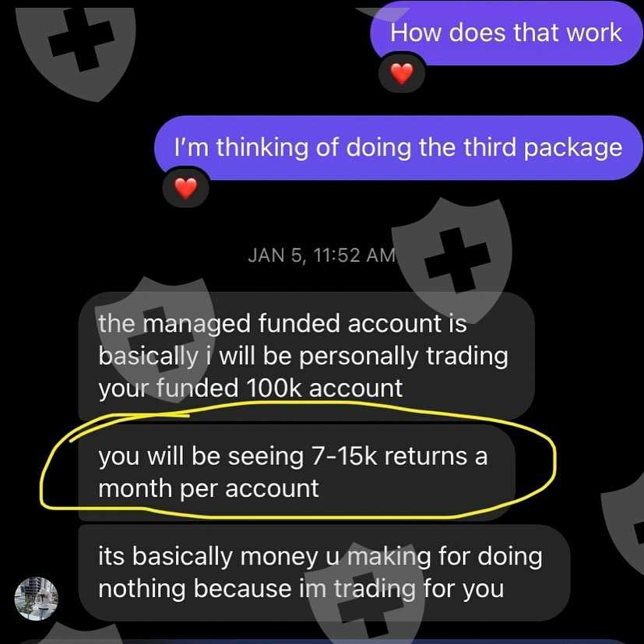The width and height of the screenshot is (644, 644).
Task: Click the "100k" text in the funded account message
Action: click(x=274, y=388)
